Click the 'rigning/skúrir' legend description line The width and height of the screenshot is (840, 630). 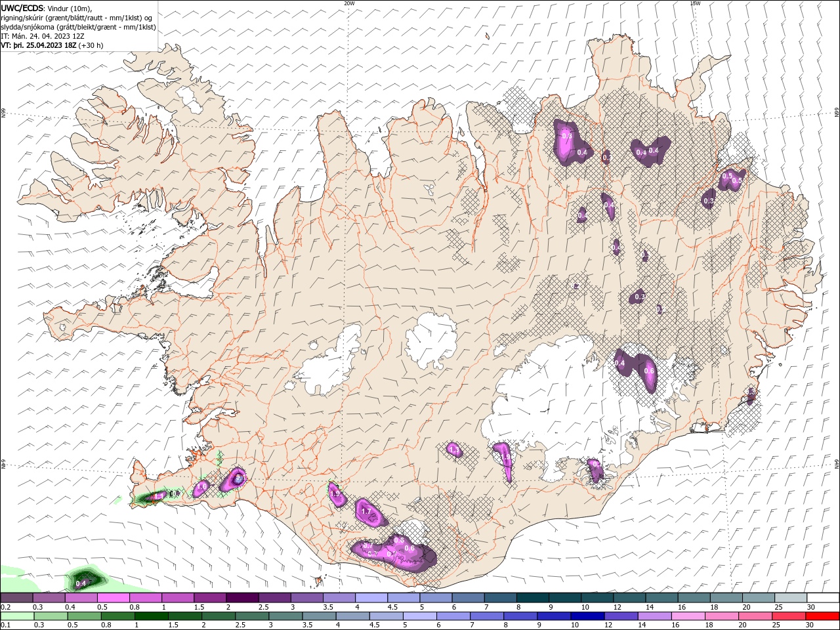(77, 17)
